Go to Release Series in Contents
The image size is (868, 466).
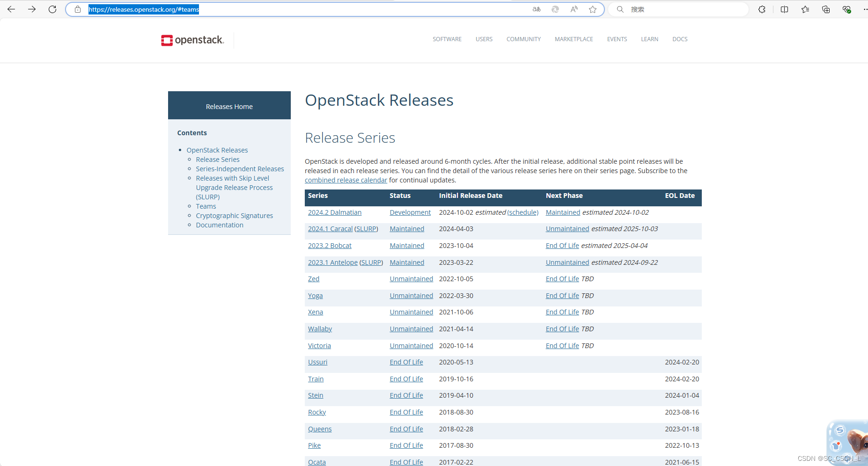pos(218,160)
